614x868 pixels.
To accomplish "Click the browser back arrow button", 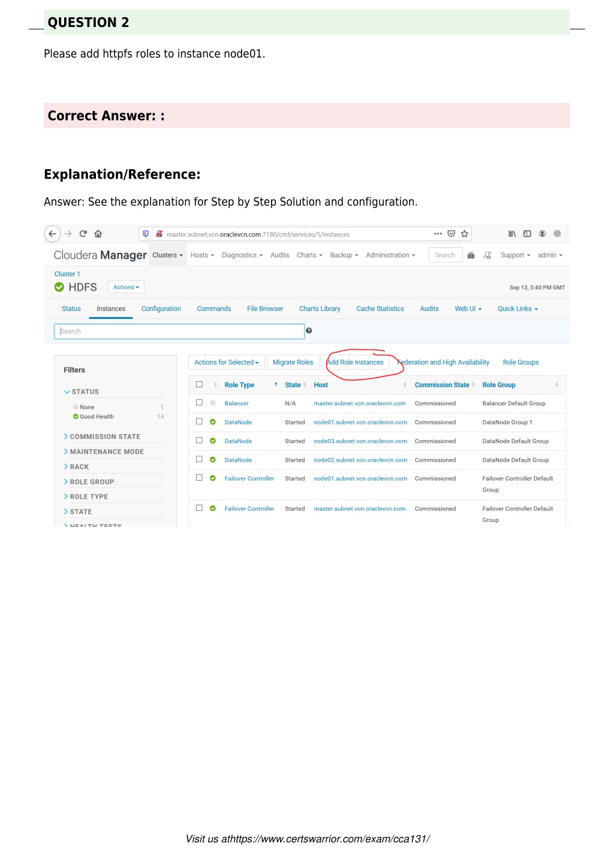I will tap(53, 234).
